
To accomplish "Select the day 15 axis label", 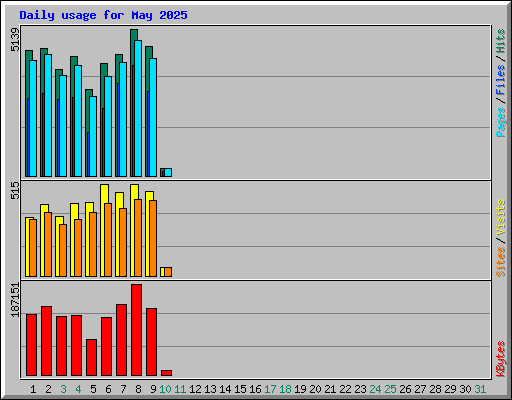I will pyautogui.click(x=240, y=389).
